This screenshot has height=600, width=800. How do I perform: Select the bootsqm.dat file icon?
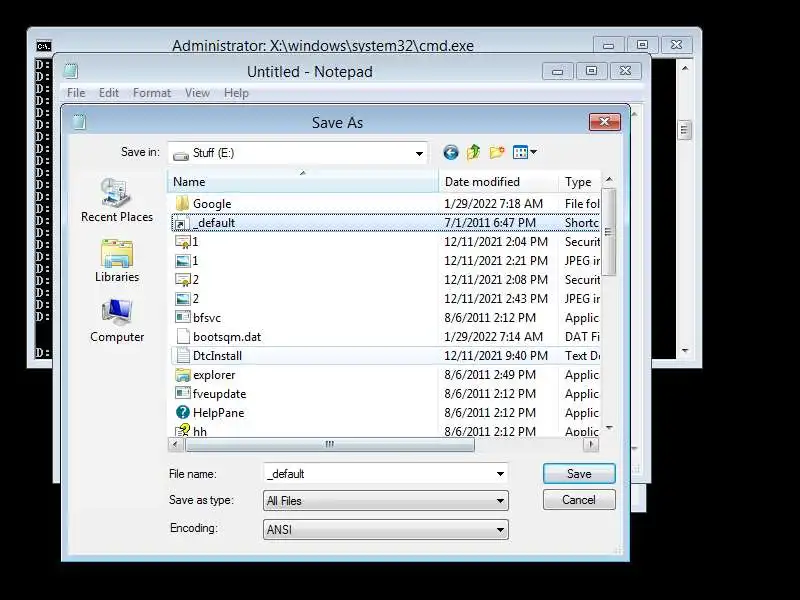[182, 337]
